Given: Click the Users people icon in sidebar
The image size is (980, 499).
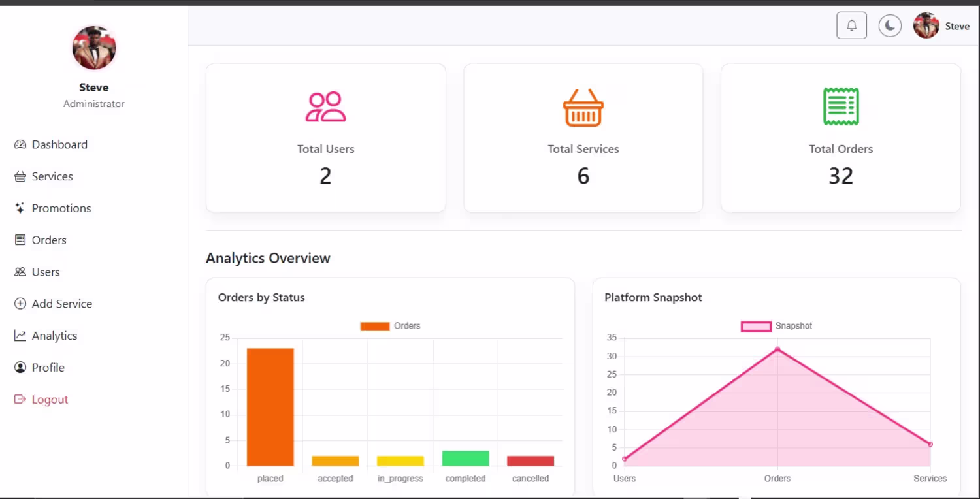Looking at the screenshot, I should (x=20, y=272).
